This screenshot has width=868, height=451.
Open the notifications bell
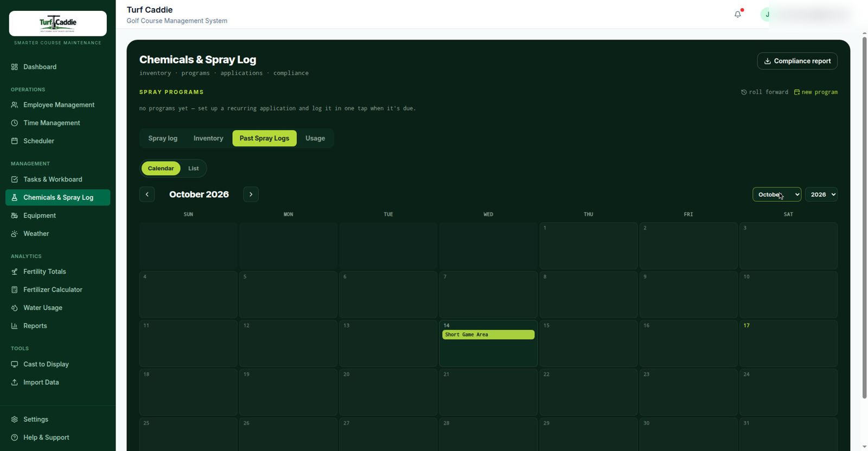738,14
